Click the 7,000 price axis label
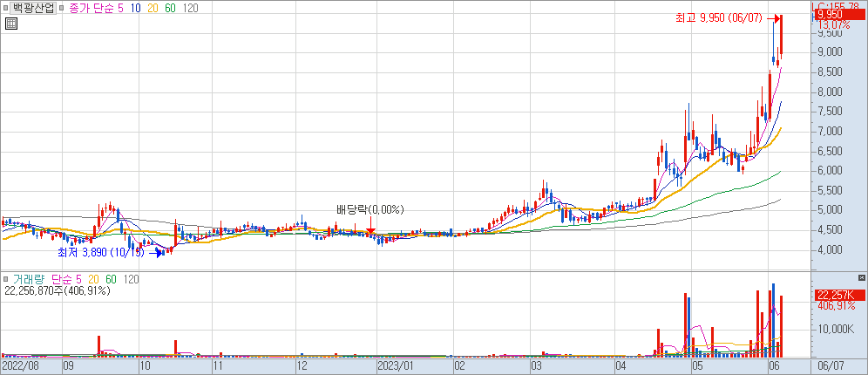 (x=830, y=132)
